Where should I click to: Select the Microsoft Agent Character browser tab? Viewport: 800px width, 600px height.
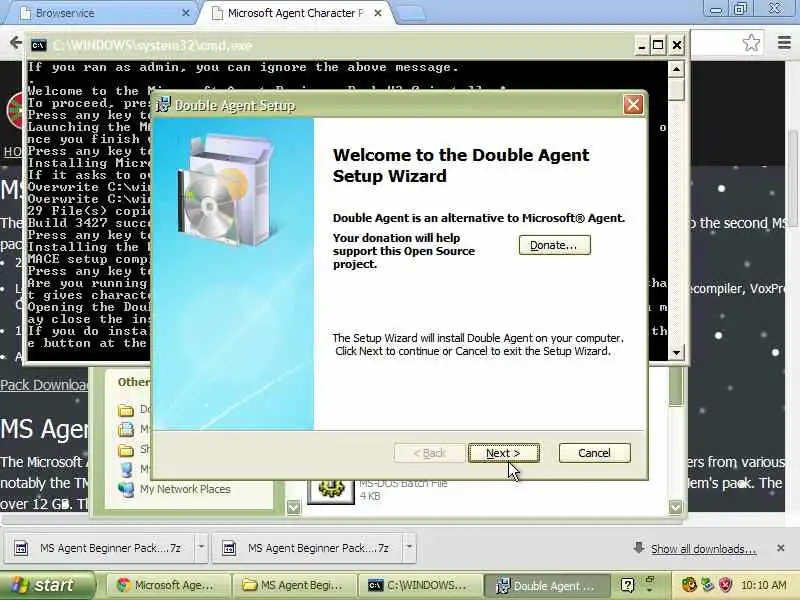coord(295,13)
